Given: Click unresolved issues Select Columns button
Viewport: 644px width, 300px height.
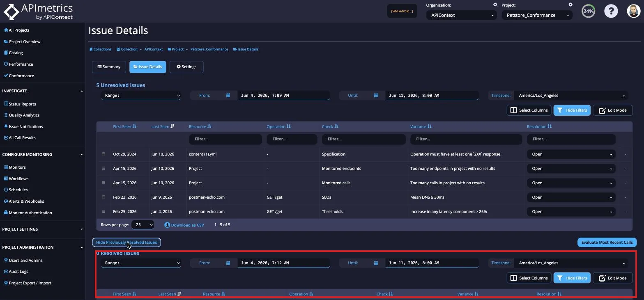Looking at the screenshot, I should 529,110.
